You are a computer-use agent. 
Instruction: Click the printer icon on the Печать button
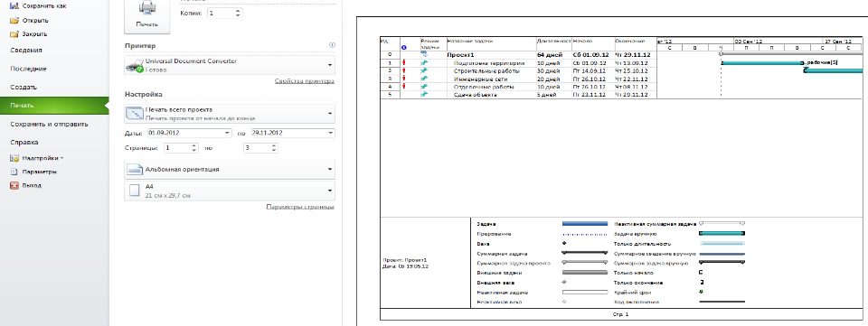(146, 9)
